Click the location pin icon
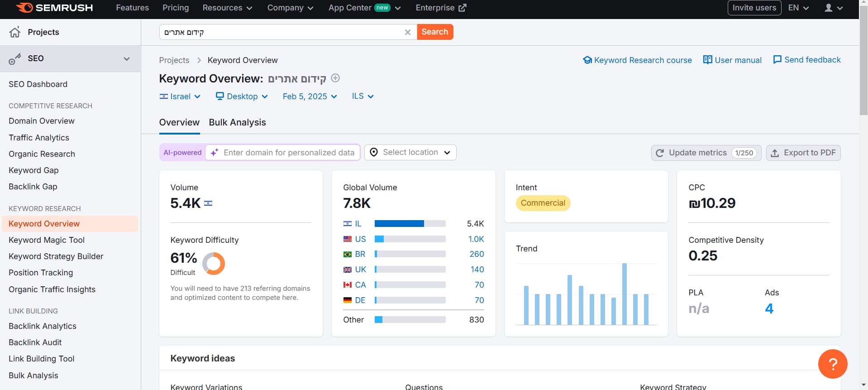The height and width of the screenshot is (390, 868). pos(374,152)
